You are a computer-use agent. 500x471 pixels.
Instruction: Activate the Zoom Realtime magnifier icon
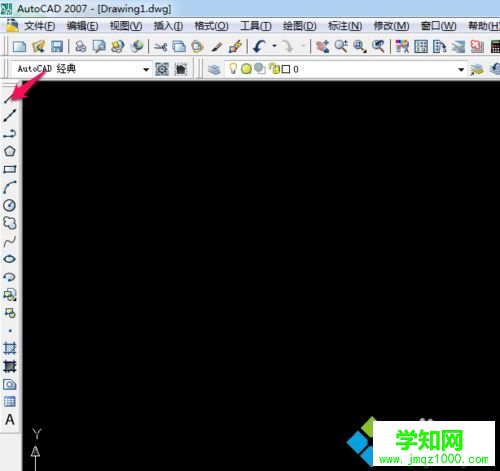[341, 46]
